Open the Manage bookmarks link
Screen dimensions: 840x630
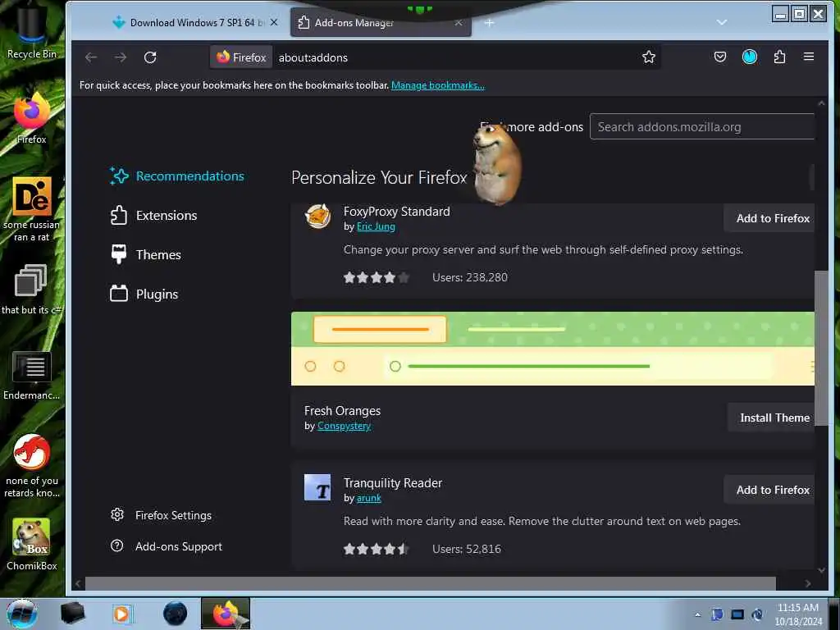tap(438, 85)
